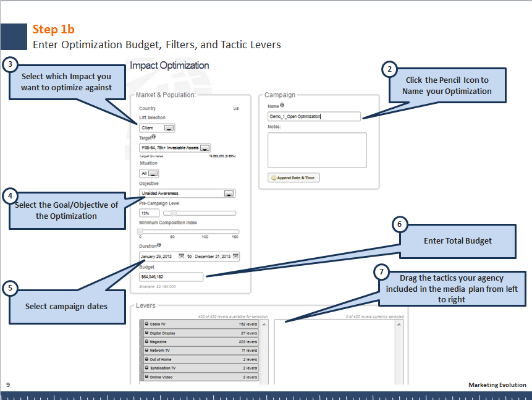
Task: Open the Lift Selection Client dropdown
Action: pyautogui.click(x=169, y=128)
